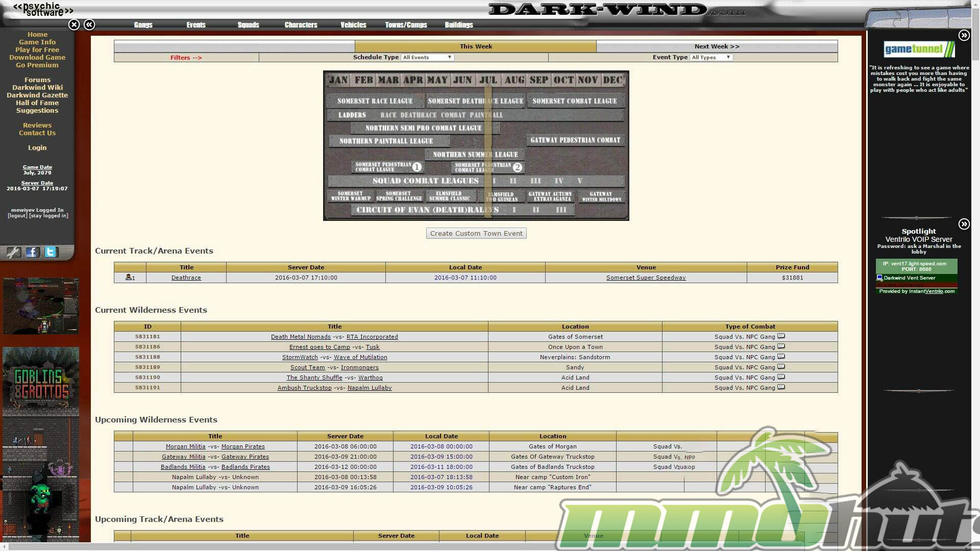Switch to Next Week tab

point(717,46)
